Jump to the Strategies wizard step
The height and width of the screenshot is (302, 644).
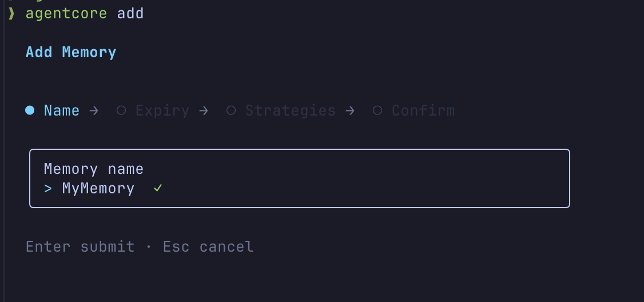click(291, 110)
